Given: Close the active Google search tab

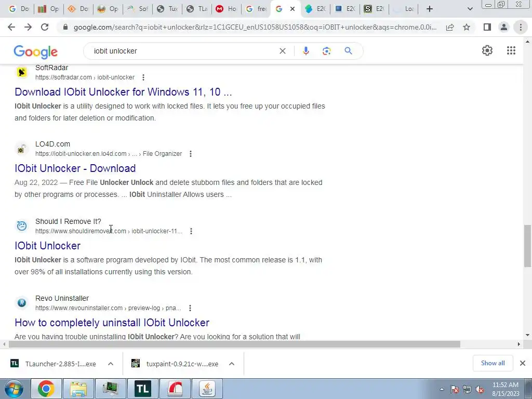Looking at the screenshot, I should [x=292, y=9].
